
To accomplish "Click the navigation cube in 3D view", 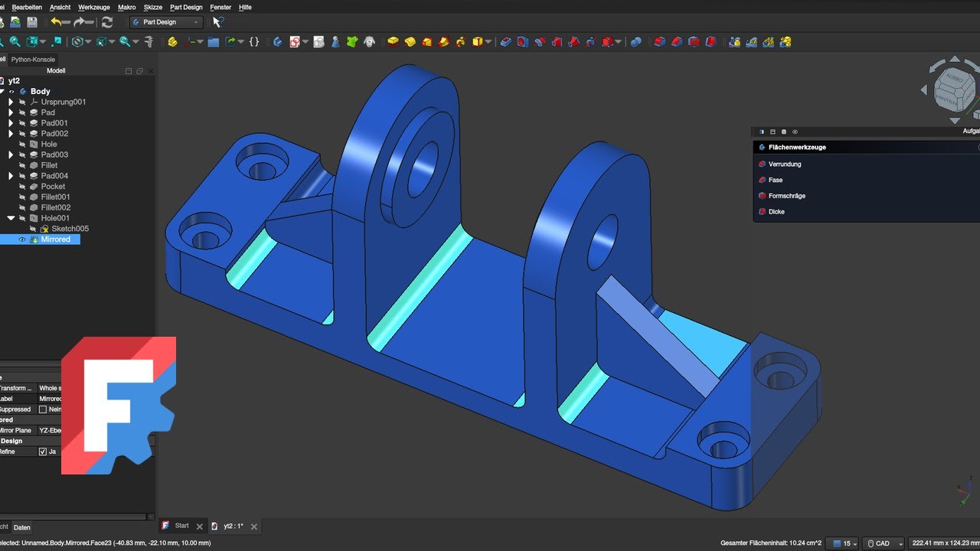I will click(954, 91).
